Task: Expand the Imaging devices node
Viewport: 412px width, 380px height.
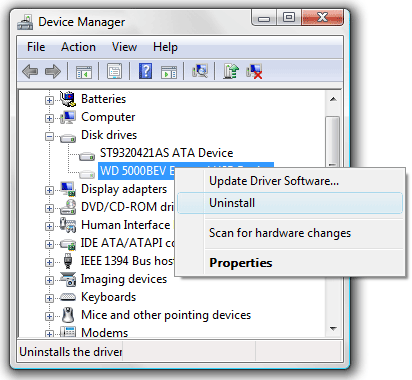Action: coord(49,280)
